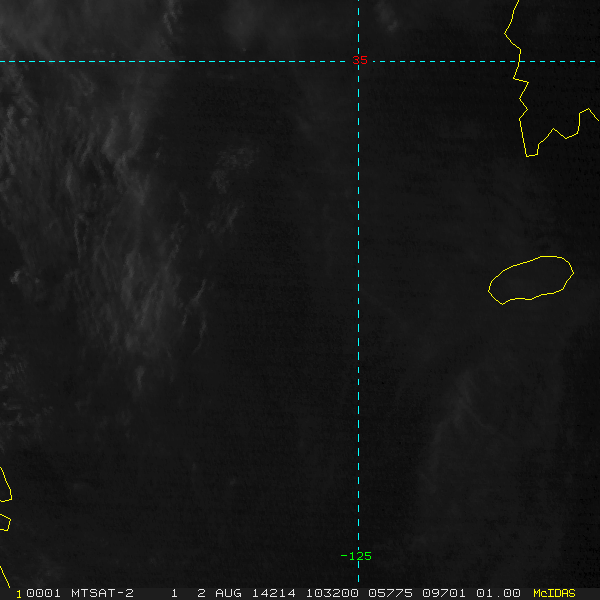Click the McIDAS label in status bar
Screen dimensions: 600x600
point(554,593)
